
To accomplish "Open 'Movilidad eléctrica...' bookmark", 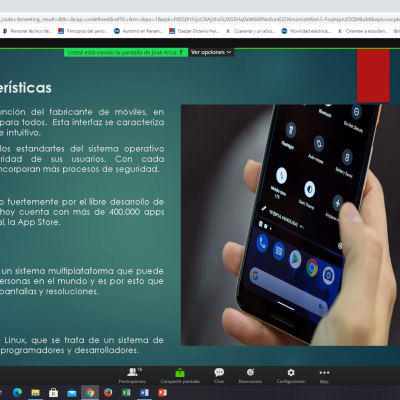I will click(x=306, y=31).
